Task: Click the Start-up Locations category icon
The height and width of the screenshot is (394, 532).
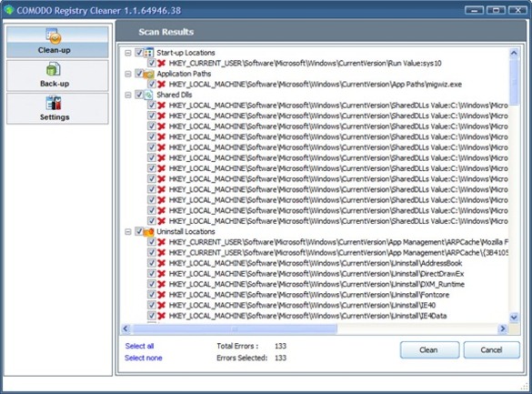Action: (149, 53)
